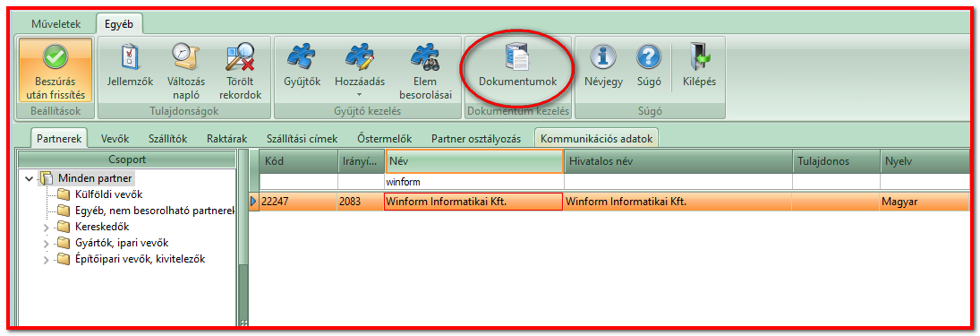Click the Hivatalos név column header
The height and width of the screenshot is (336, 980).
pos(678,161)
